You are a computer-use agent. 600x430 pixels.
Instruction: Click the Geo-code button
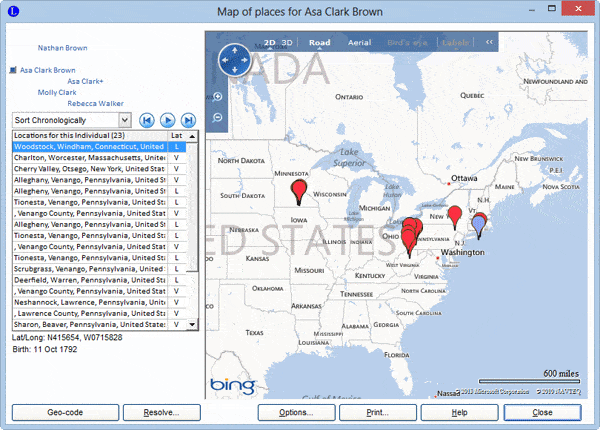pos(65,412)
